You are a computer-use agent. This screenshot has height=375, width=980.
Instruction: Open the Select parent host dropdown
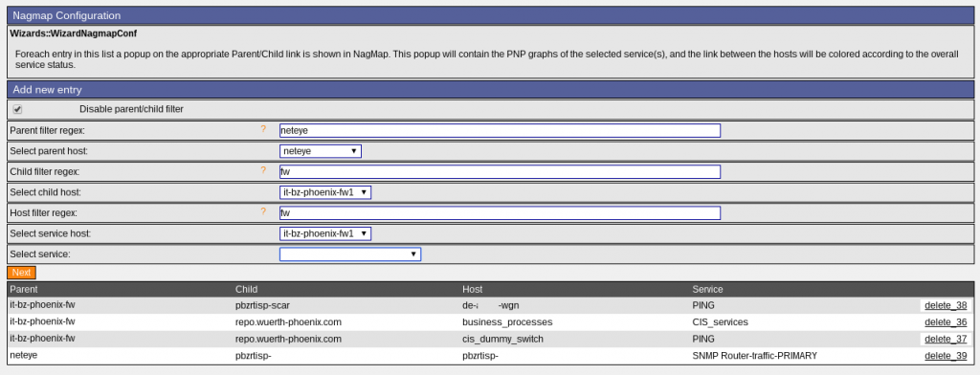[320, 151]
